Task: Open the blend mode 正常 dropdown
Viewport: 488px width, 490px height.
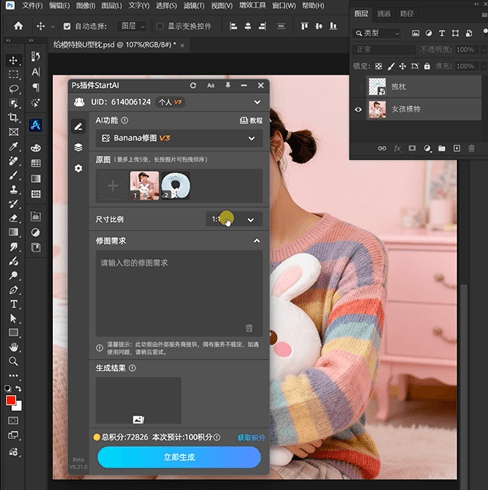Action: (384, 50)
